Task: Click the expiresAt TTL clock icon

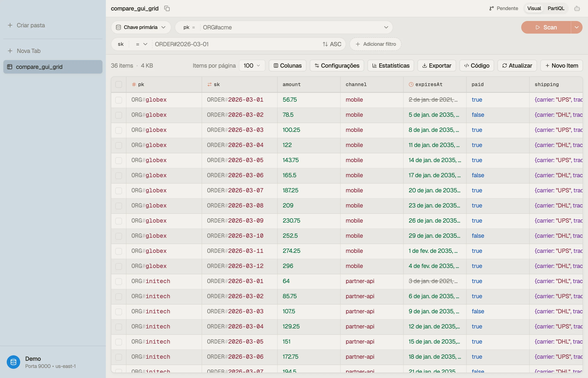Action: [x=411, y=84]
